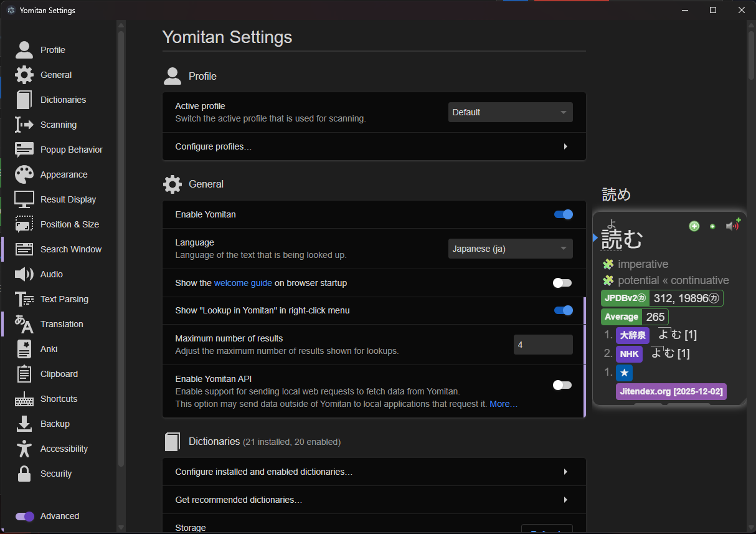Click the More… link under Yomitan API
Image resolution: width=756 pixels, height=534 pixels.
pos(503,404)
